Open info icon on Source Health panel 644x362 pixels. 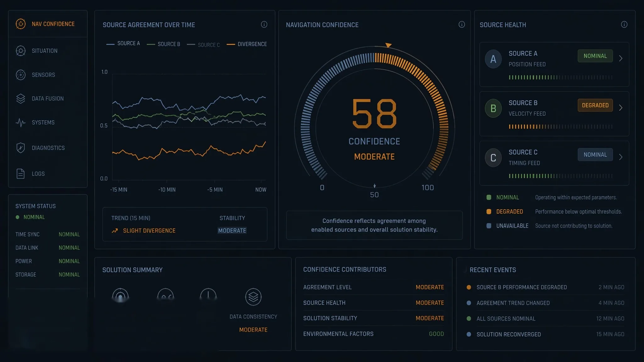(624, 25)
